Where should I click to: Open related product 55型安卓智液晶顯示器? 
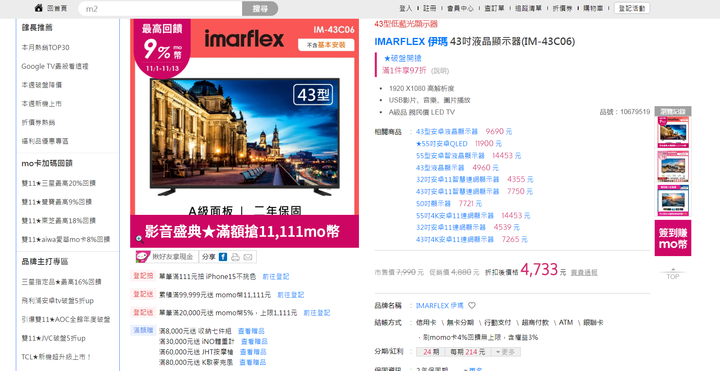pos(450,156)
